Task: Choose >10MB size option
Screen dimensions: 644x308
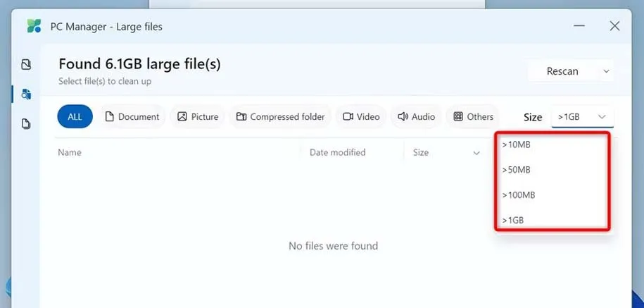Action: 516,144
